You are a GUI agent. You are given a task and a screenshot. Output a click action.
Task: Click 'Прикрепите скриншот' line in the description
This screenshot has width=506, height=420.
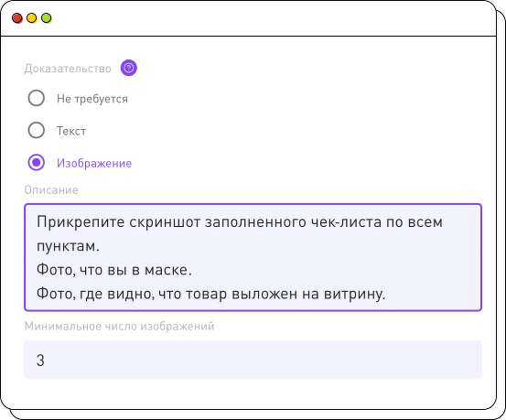pos(240,222)
